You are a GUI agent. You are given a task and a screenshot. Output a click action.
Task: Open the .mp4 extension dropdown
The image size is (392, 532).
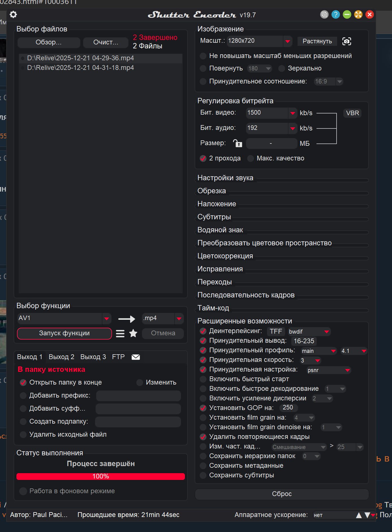(179, 319)
